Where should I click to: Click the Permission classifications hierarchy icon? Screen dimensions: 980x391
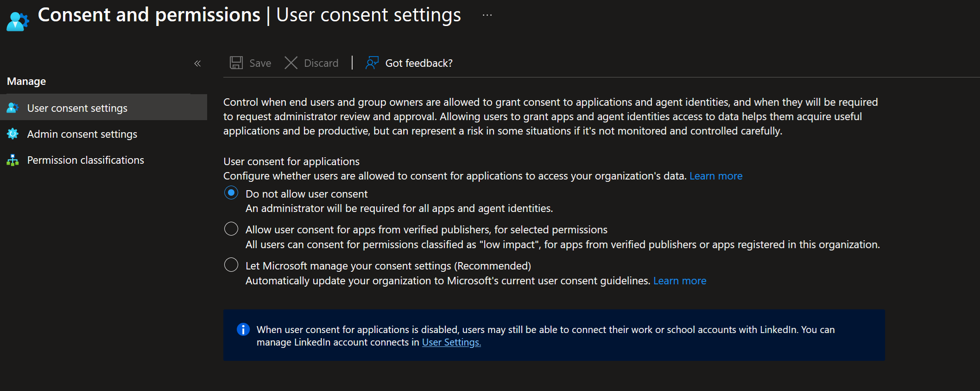(13, 160)
